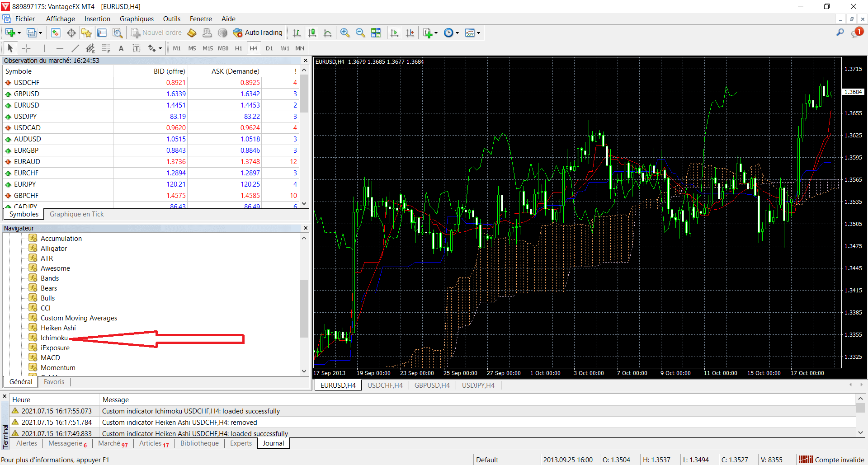Click the Zoom In magnifier icon
The height and width of the screenshot is (465, 868).
(345, 33)
